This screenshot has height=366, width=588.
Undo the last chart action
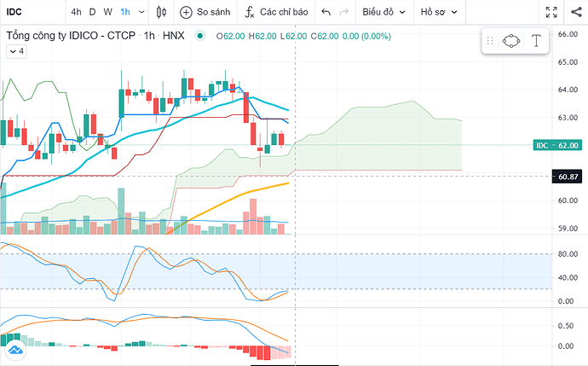pos(326,12)
